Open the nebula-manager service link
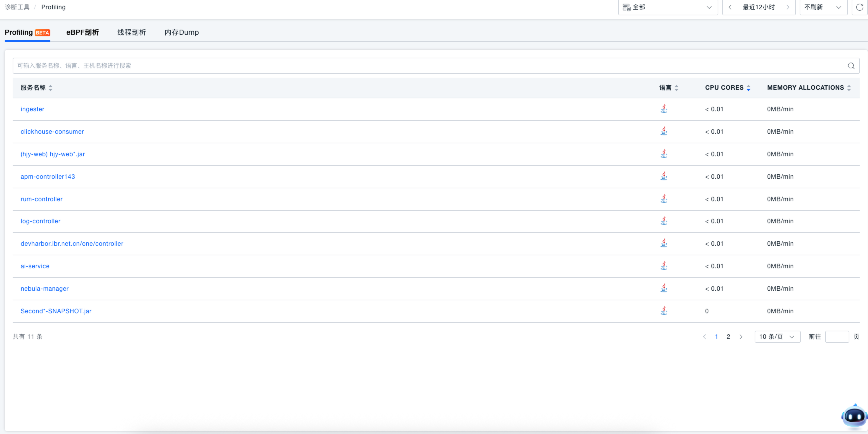 point(45,289)
